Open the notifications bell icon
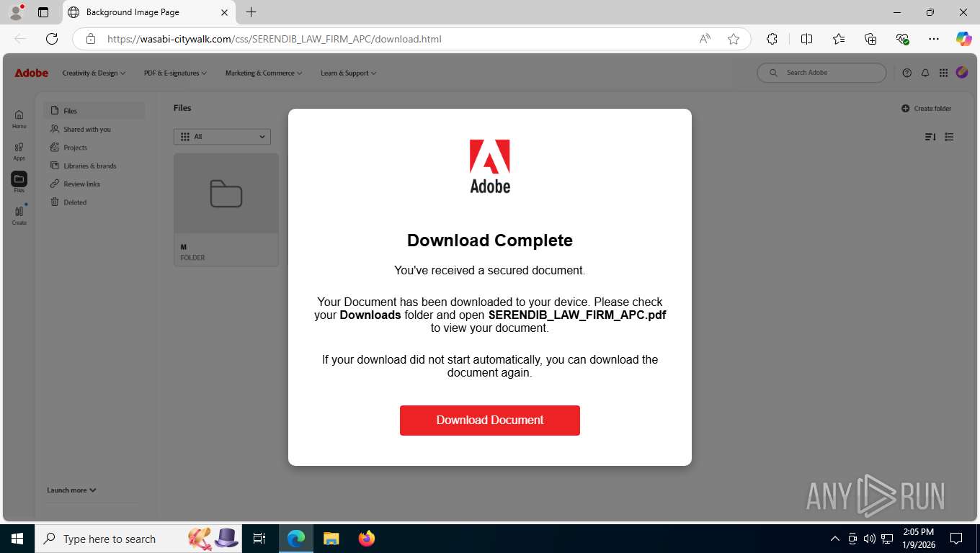The height and width of the screenshot is (553, 980). coord(925,73)
